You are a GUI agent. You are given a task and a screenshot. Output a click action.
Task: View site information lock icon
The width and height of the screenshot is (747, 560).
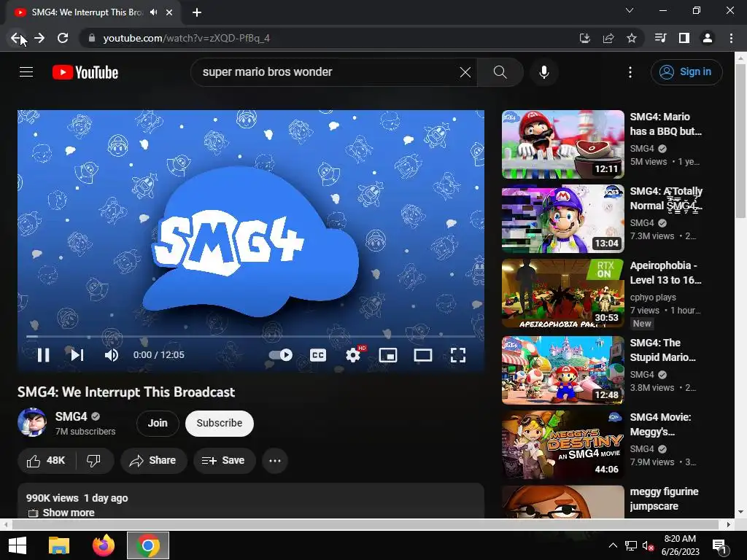(x=92, y=38)
